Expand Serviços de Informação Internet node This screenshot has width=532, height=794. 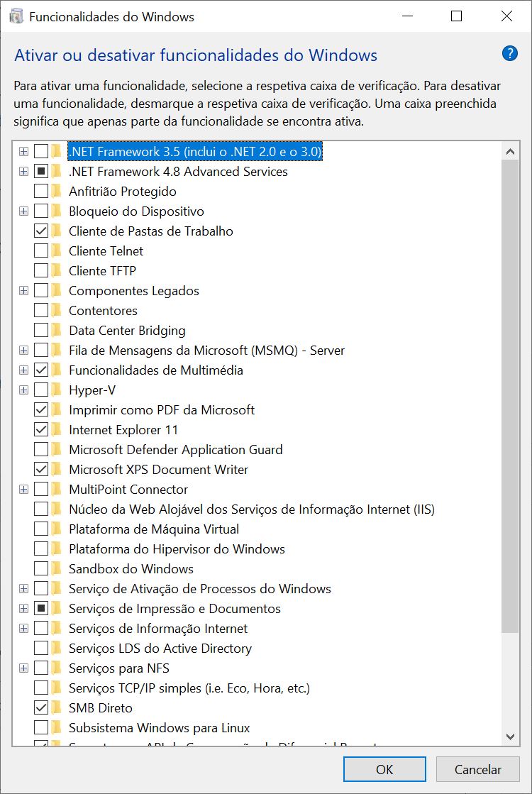click(23, 629)
